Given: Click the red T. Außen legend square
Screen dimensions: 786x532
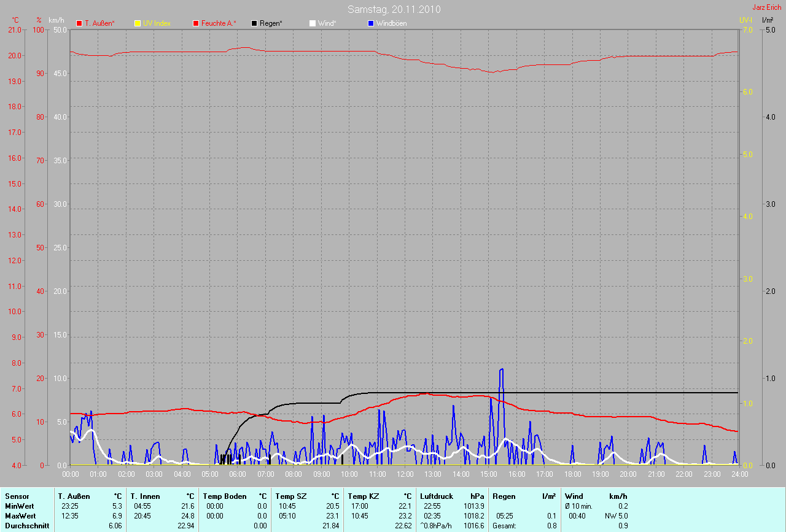Looking at the screenshot, I should click(79, 23).
